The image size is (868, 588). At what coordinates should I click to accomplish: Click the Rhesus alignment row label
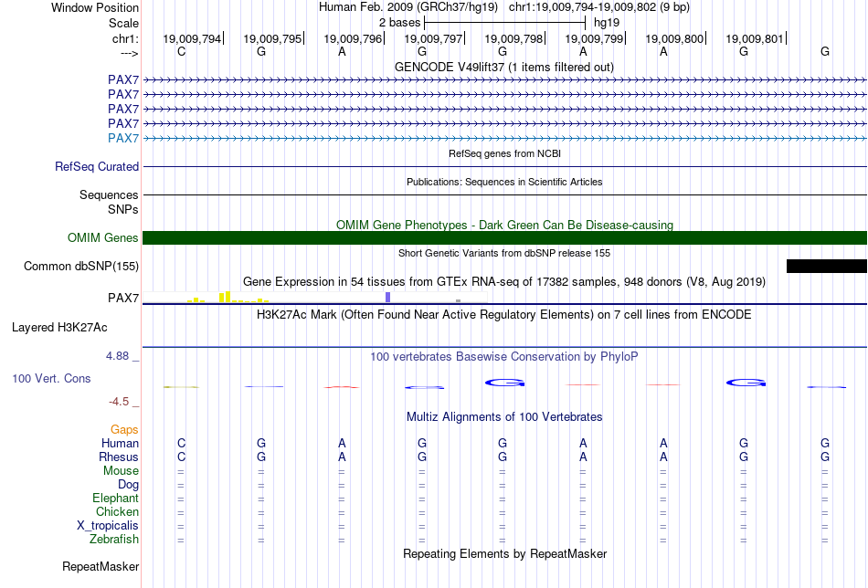point(119,457)
